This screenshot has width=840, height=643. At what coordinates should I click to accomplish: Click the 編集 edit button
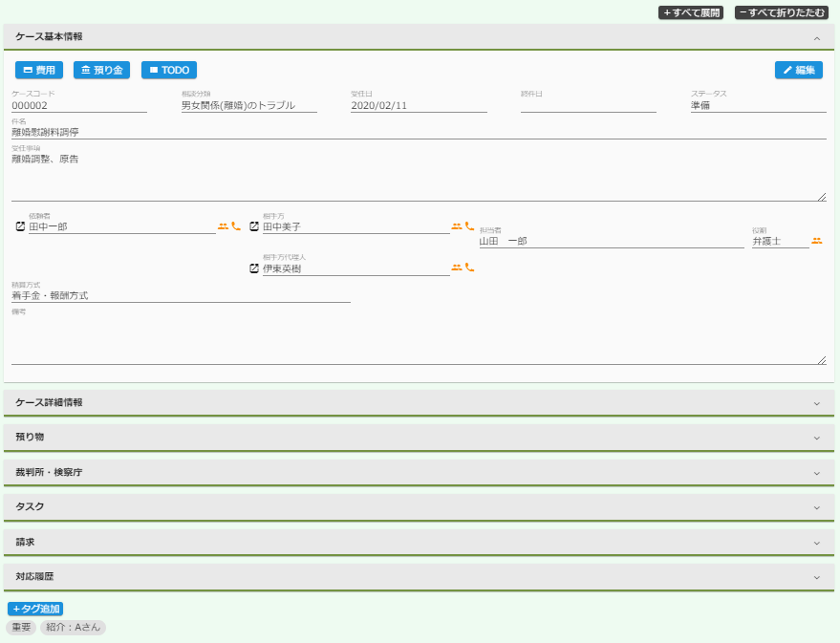(x=799, y=70)
